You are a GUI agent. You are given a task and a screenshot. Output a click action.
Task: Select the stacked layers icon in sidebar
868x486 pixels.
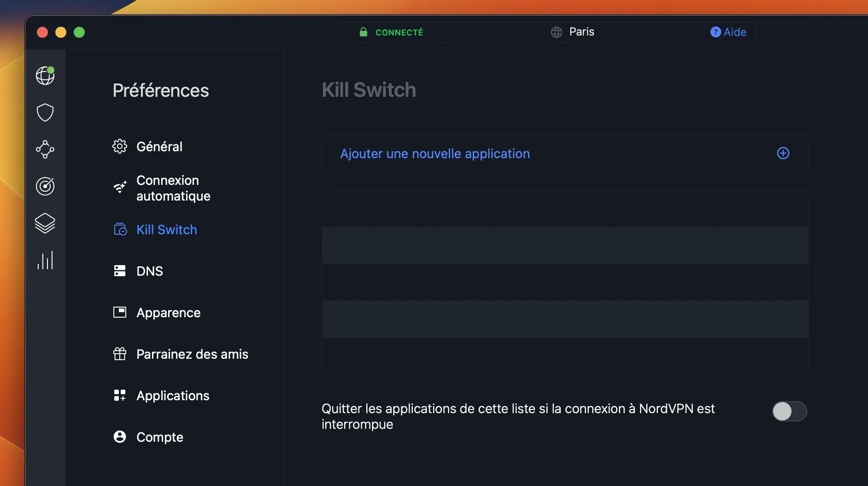tap(45, 224)
